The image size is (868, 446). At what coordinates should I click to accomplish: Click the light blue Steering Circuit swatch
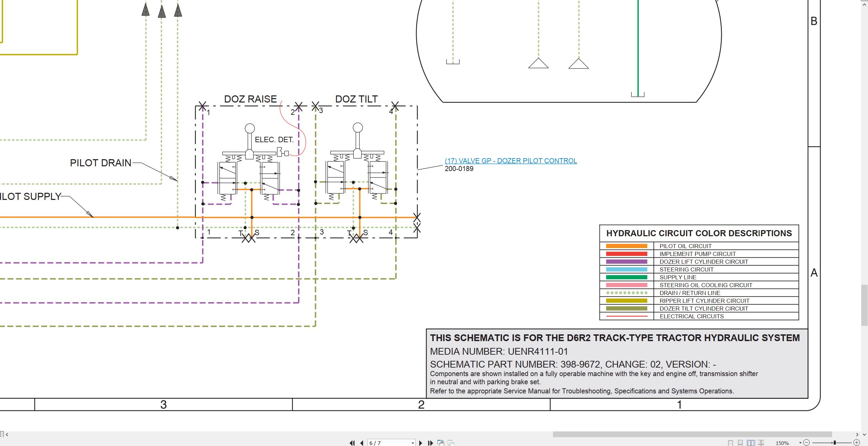coord(627,270)
